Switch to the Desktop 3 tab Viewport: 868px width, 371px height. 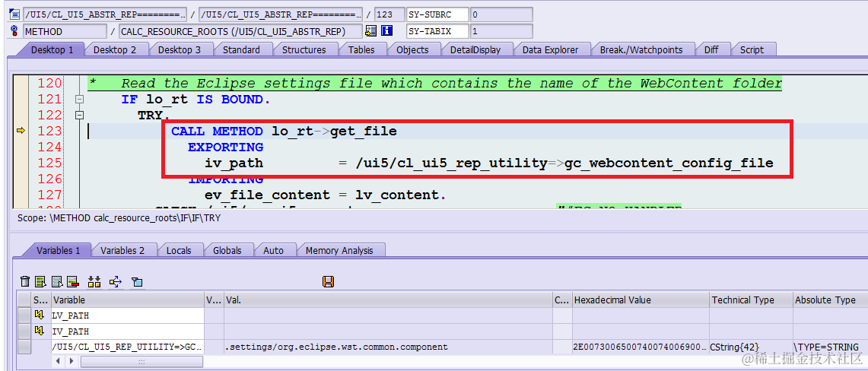coord(180,49)
